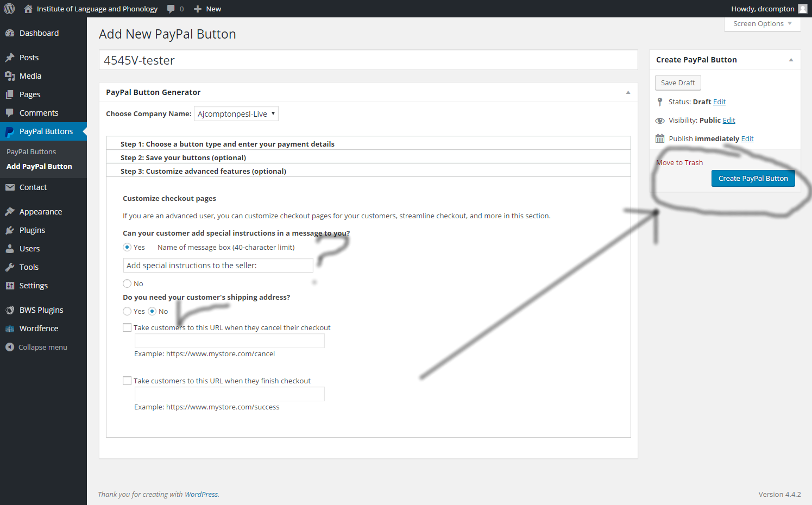Select Add PayPal Button submenu item
812x505 pixels.
coord(39,166)
